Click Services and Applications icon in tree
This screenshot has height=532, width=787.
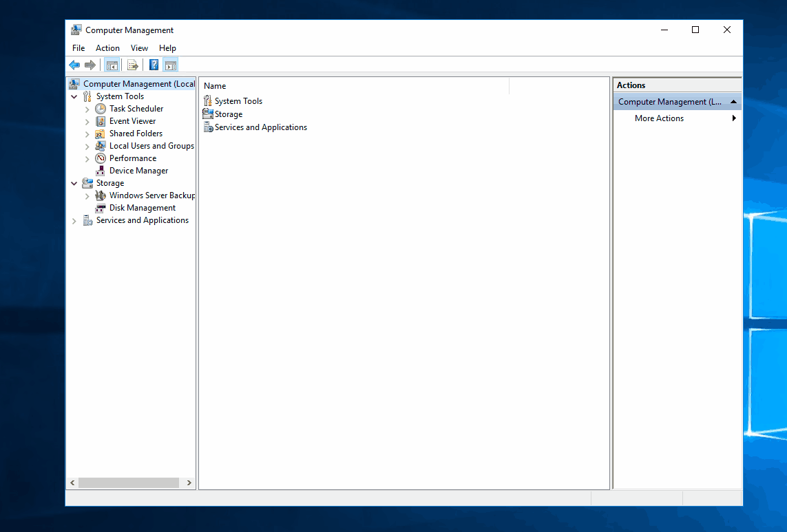[x=87, y=220]
